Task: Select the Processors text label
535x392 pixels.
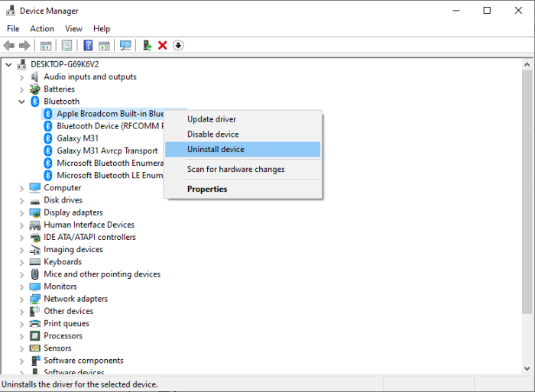Action: (x=63, y=335)
